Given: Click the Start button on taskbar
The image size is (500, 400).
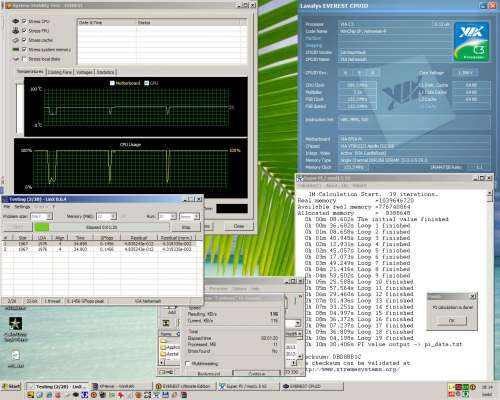Looking at the screenshot, I should click(x=11, y=387).
